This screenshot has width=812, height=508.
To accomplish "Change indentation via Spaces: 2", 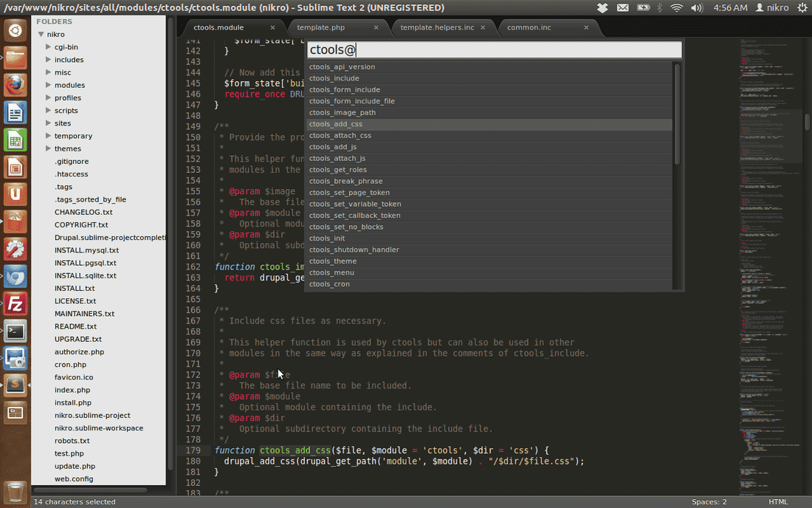I will click(x=709, y=502).
